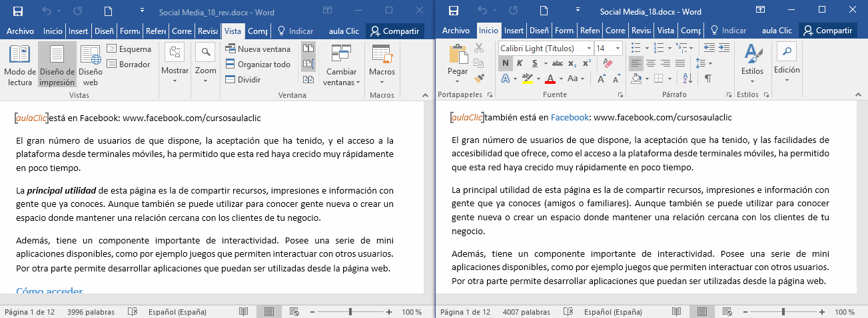This screenshot has height=318, width=868.
Task: Apply the red font color swatch
Action: [x=550, y=79]
